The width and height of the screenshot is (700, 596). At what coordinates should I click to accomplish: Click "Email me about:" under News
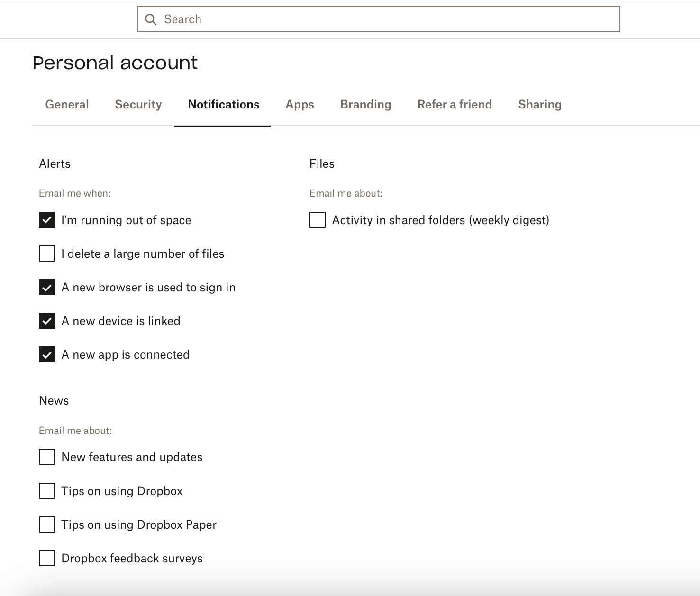coord(75,431)
